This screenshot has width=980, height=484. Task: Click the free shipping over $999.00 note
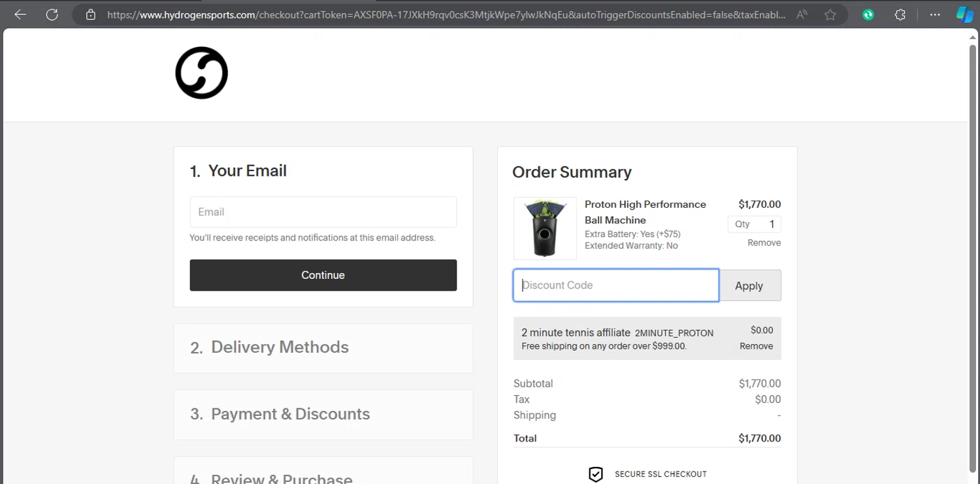[x=604, y=346]
